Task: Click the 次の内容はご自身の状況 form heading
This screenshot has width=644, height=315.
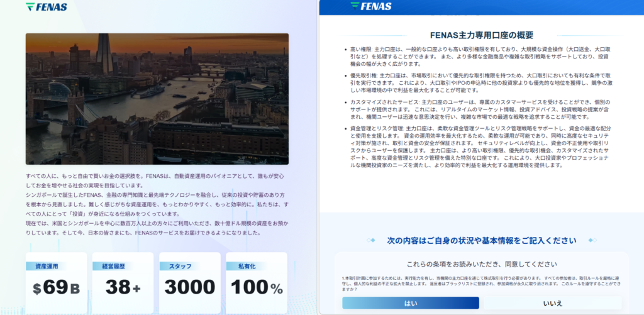Action: [x=482, y=240]
